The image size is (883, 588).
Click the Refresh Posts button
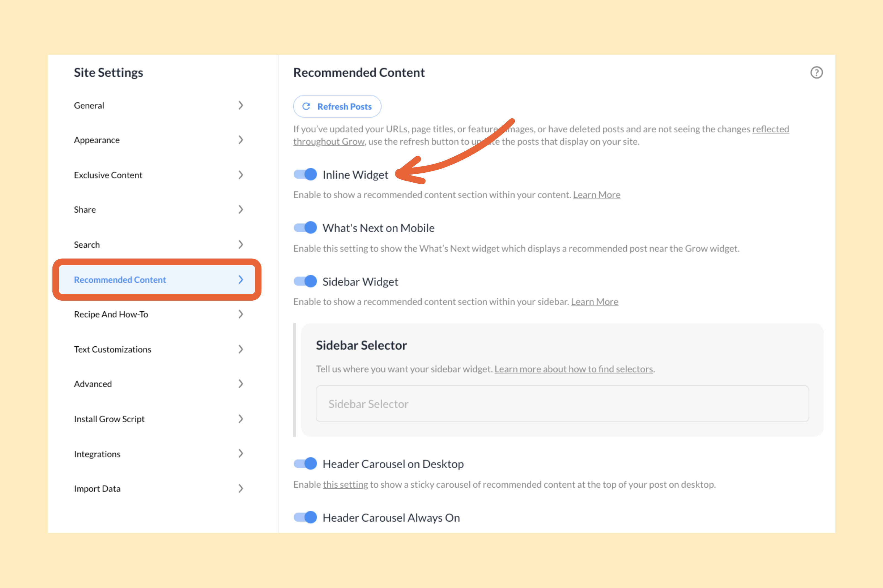click(x=337, y=106)
